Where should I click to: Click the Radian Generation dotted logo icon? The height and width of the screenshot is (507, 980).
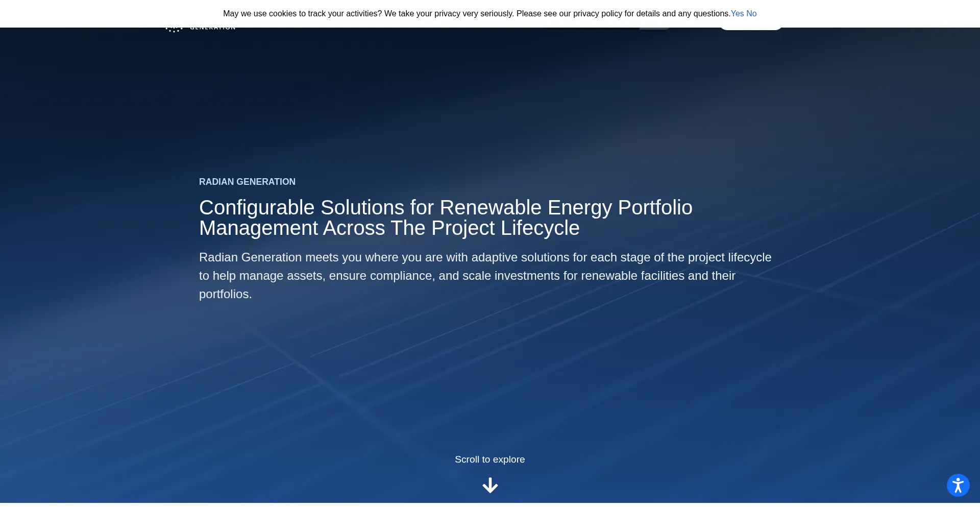(x=174, y=29)
